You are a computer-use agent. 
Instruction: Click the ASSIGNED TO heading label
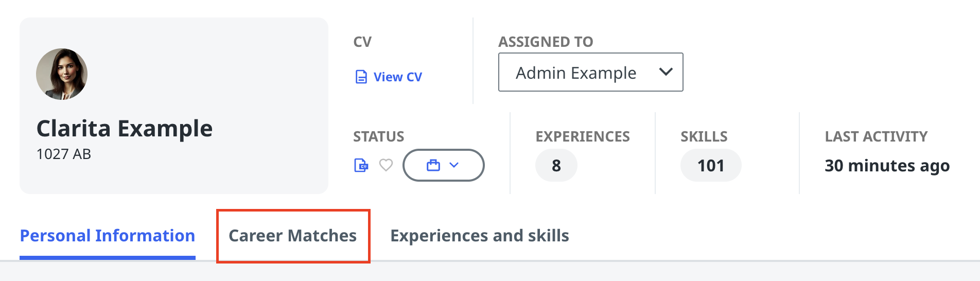point(546,42)
